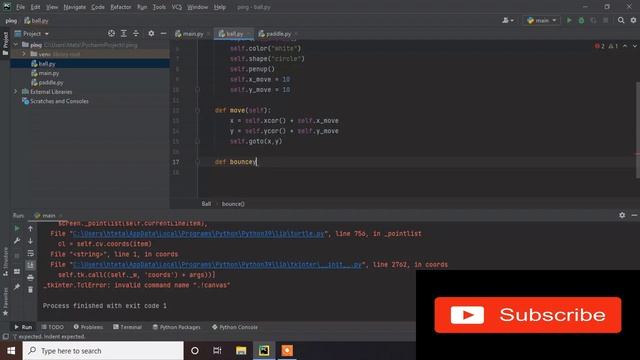The height and width of the screenshot is (360, 640).
Task: Open the File menu
Action: 20,7
